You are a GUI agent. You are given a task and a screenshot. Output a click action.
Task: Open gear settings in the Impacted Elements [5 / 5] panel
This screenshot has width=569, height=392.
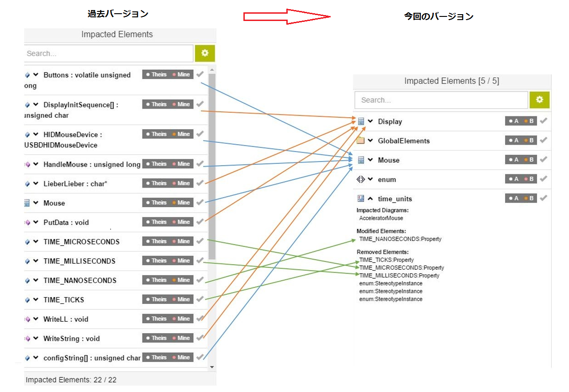pyautogui.click(x=540, y=100)
